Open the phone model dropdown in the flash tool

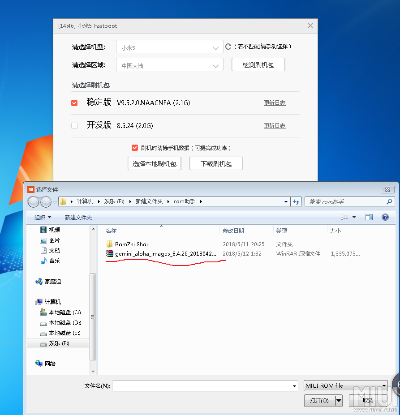click(x=169, y=47)
